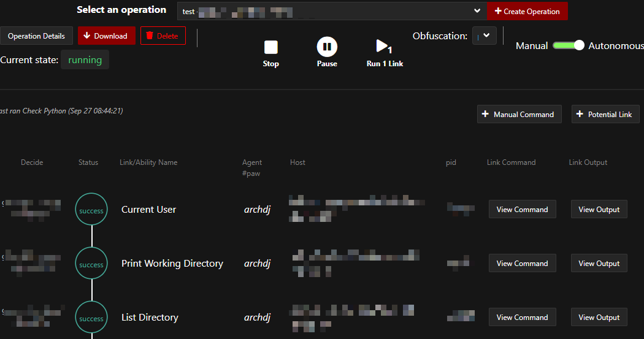The width and height of the screenshot is (644, 339).
Task: Click the Host column header
Action: point(297,162)
